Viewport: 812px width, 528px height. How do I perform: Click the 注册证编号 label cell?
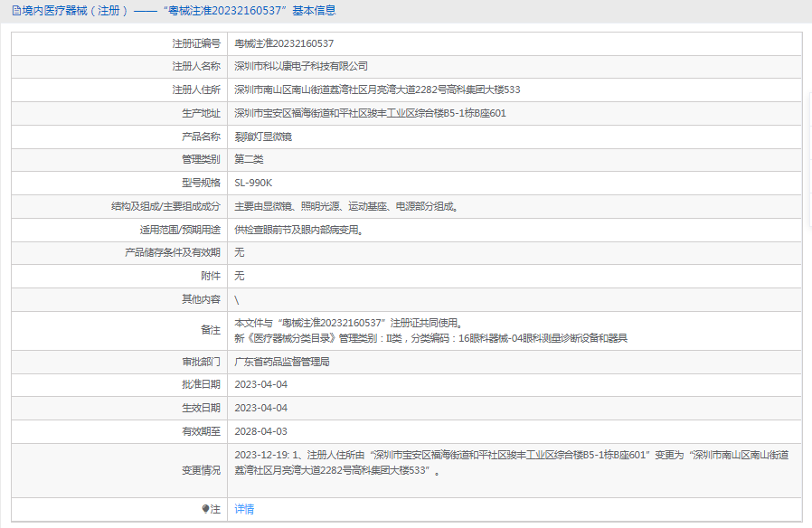(196, 43)
